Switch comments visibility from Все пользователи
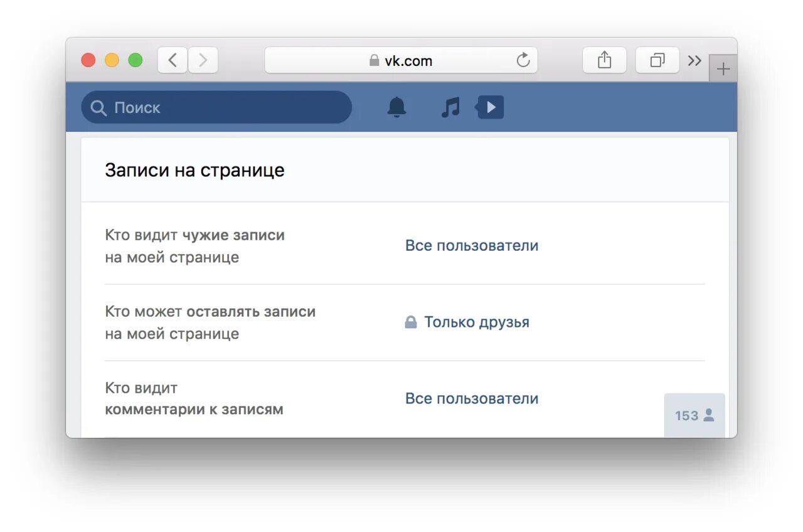This screenshot has width=803, height=532. point(472,398)
